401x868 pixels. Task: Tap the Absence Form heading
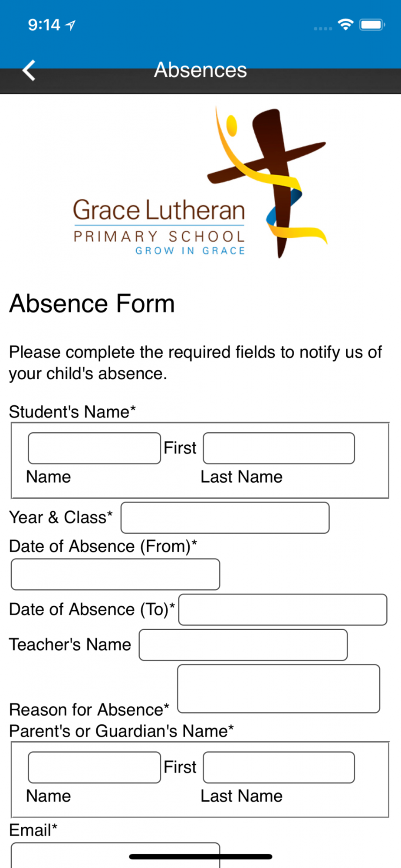coord(92,303)
